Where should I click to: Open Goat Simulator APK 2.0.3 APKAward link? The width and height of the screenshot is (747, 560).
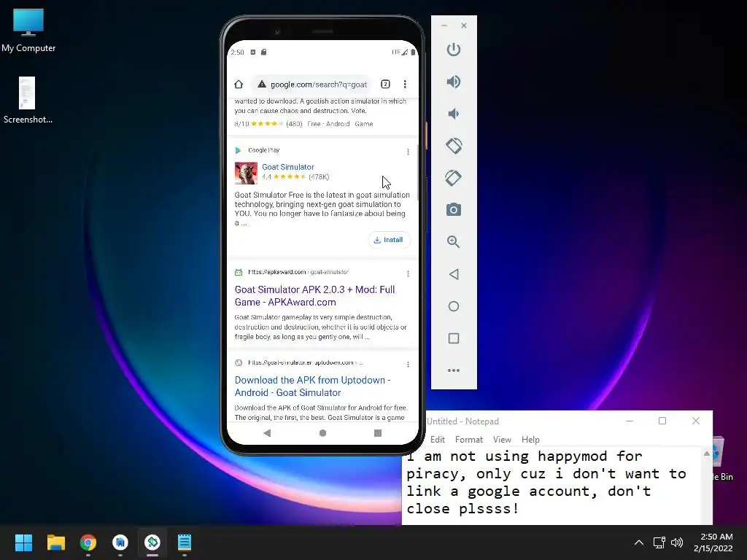pos(314,296)
